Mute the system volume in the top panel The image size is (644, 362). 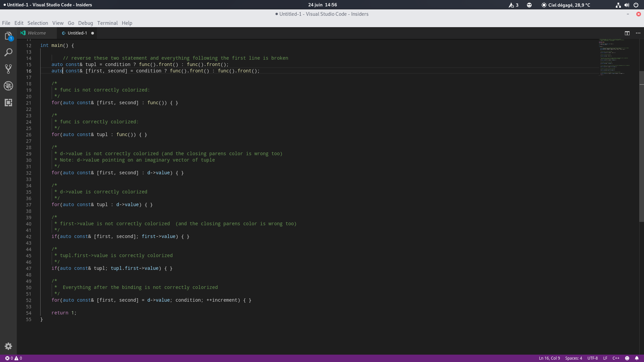click(627, 5)
